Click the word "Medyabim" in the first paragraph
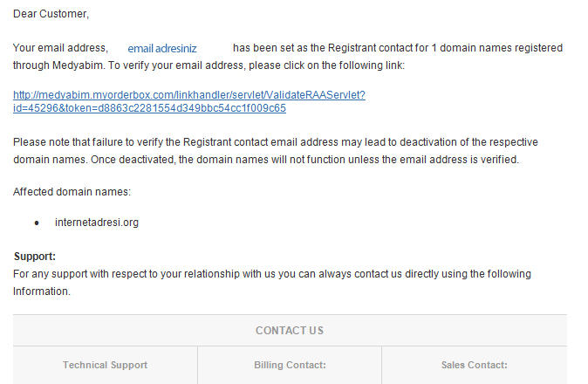The height and width of the screenshot is (384, 588). coord(78,65)
